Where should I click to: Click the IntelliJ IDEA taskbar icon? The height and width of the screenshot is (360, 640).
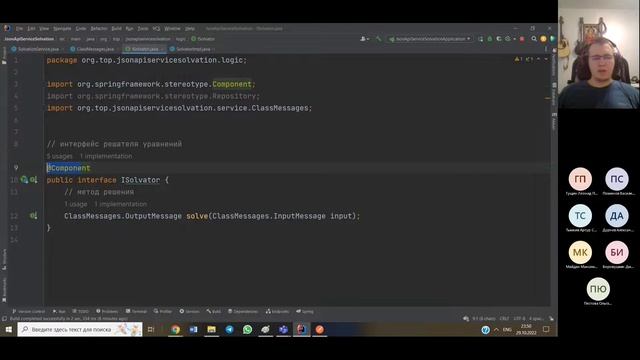point(301,329)
